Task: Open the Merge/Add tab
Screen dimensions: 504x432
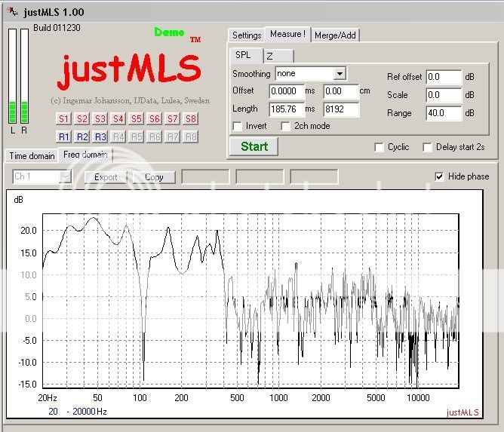Action: click(336, 35)
